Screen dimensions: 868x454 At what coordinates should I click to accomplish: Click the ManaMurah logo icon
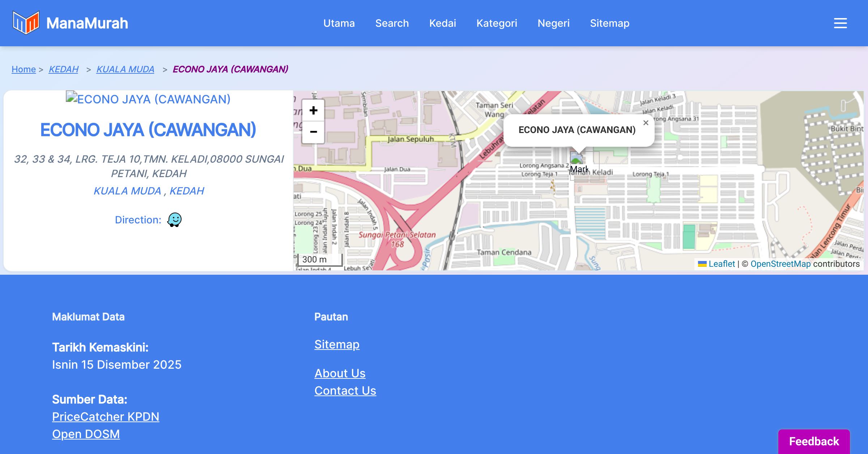coord(26,23)
